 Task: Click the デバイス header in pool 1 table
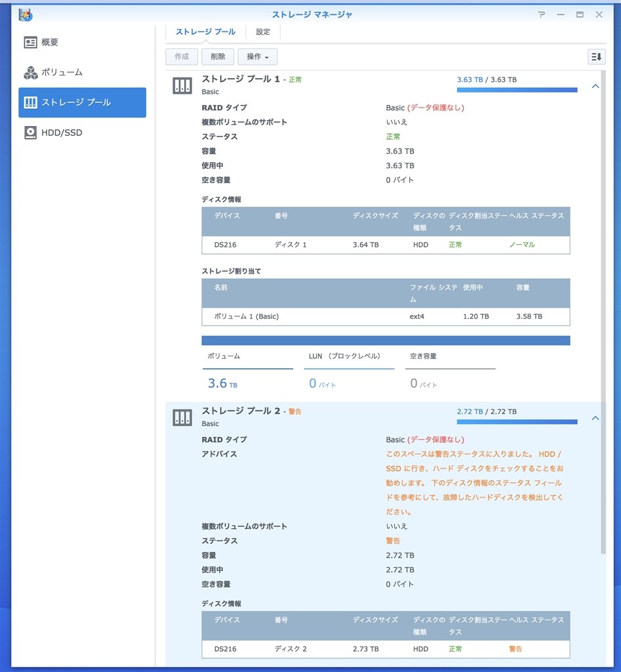coord(227,215)
